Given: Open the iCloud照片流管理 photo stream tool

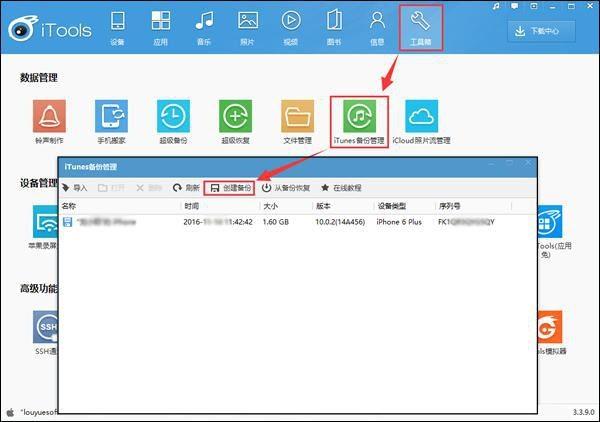Looking at the screenshot, I should coord(421,122).
